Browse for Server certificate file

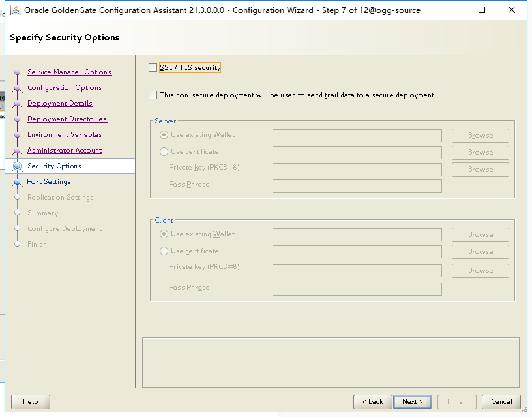pyautogui.click(x=480, y=153)
